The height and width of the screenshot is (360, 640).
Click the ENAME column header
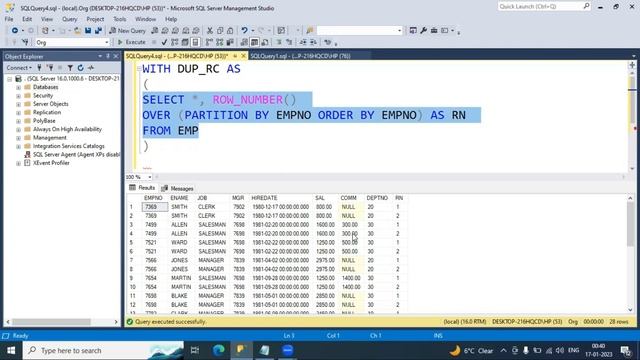pos(179,198)
